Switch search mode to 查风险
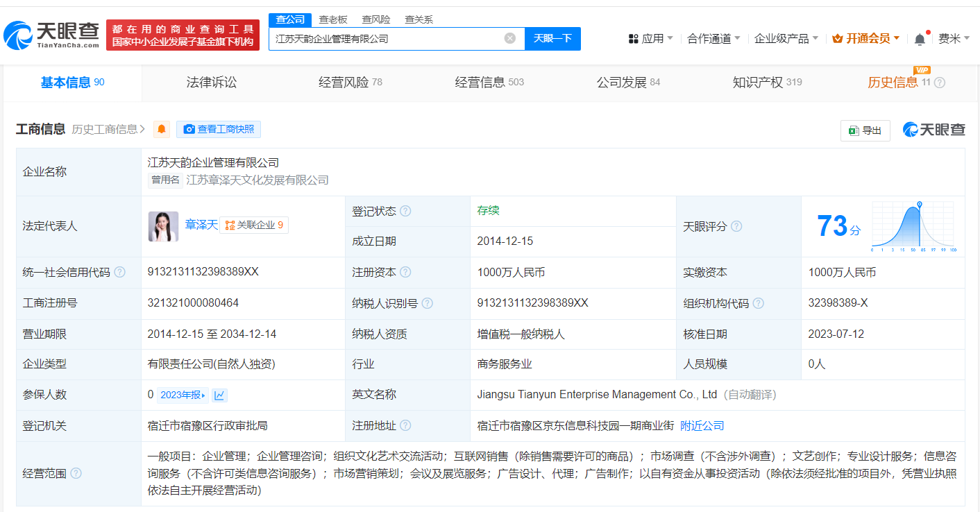The image size is (980, 512). coord(376,19)
